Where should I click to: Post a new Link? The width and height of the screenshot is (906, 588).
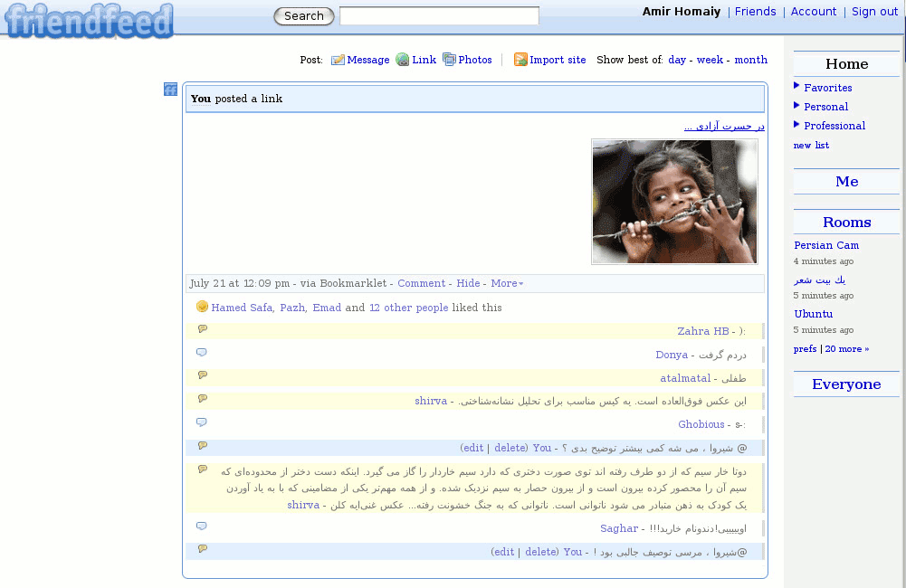point(424,60)
